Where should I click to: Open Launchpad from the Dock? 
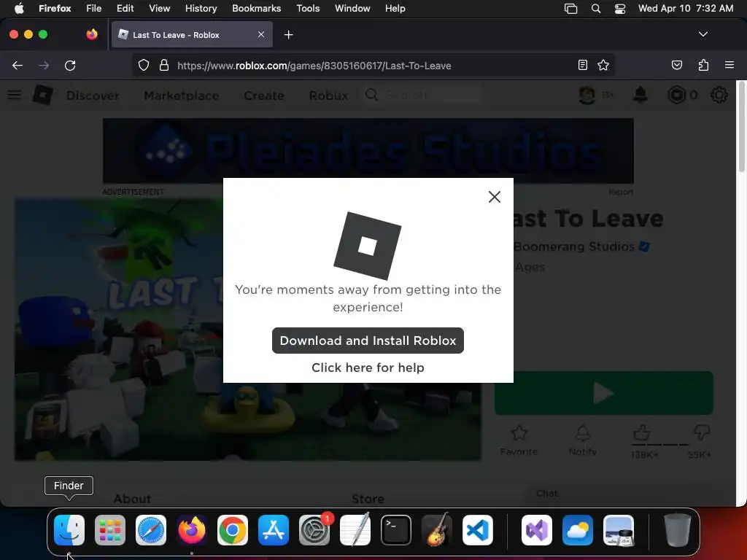110,530
